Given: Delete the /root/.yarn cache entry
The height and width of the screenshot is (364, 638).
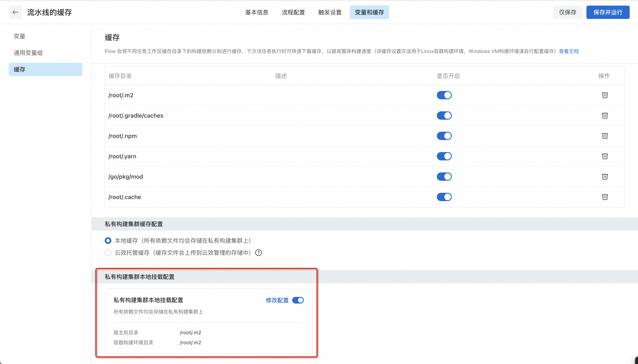Looking at the screenshot, I should 605,156.
